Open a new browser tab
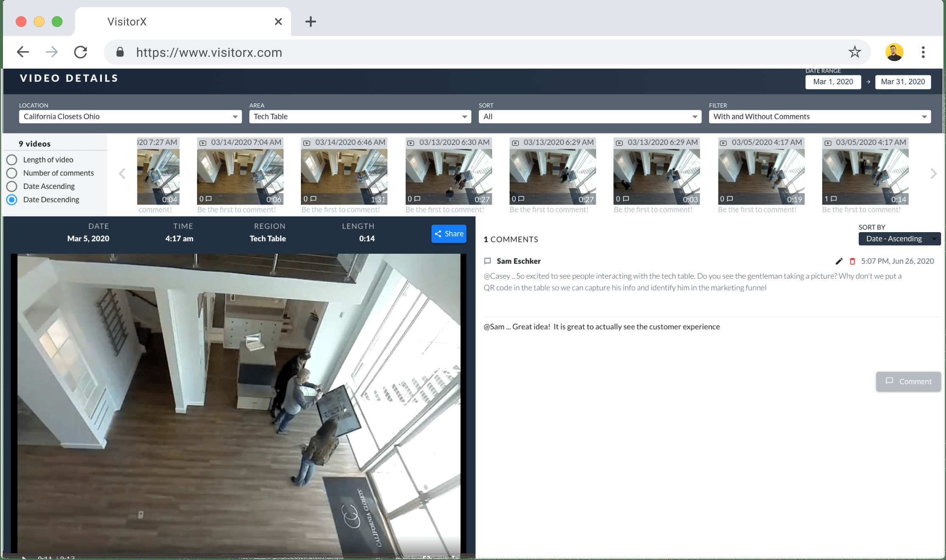 point(311,22)
